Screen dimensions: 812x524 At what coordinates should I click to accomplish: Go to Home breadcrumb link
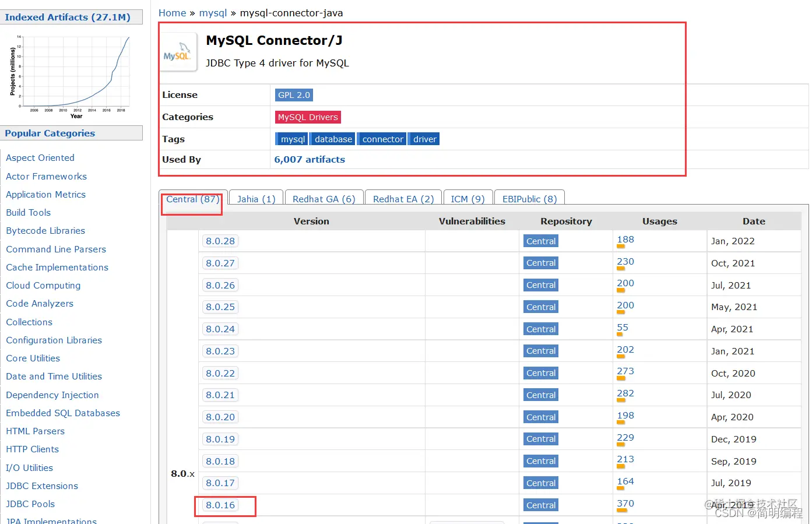(x=172, y=13)
